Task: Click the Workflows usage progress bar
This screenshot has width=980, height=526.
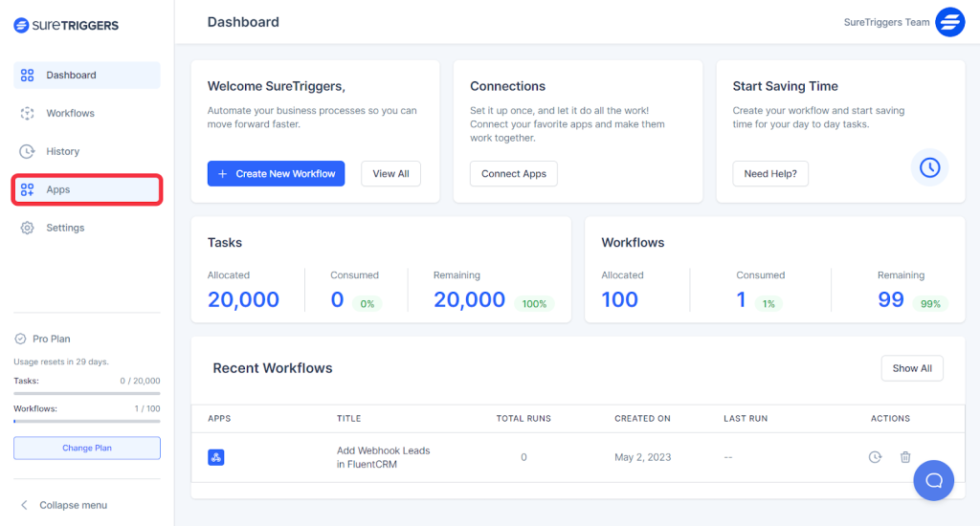Action: tap(87, 421)
